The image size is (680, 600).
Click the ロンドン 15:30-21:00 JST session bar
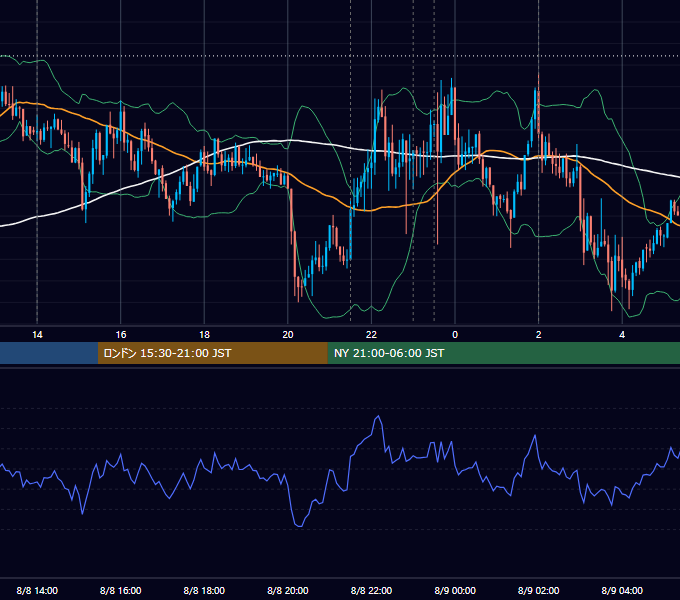pyautogui.click(x=212, y=353)
